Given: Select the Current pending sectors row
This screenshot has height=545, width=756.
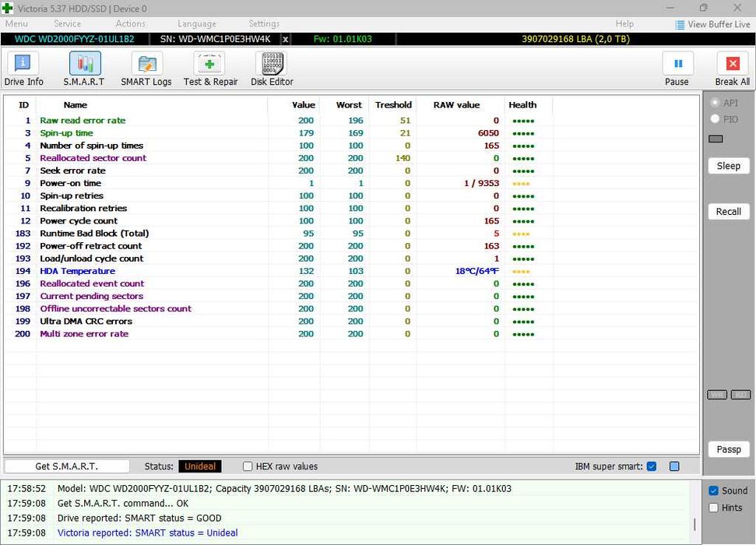Looking at the screenshot, I should [x=351, y=296].
